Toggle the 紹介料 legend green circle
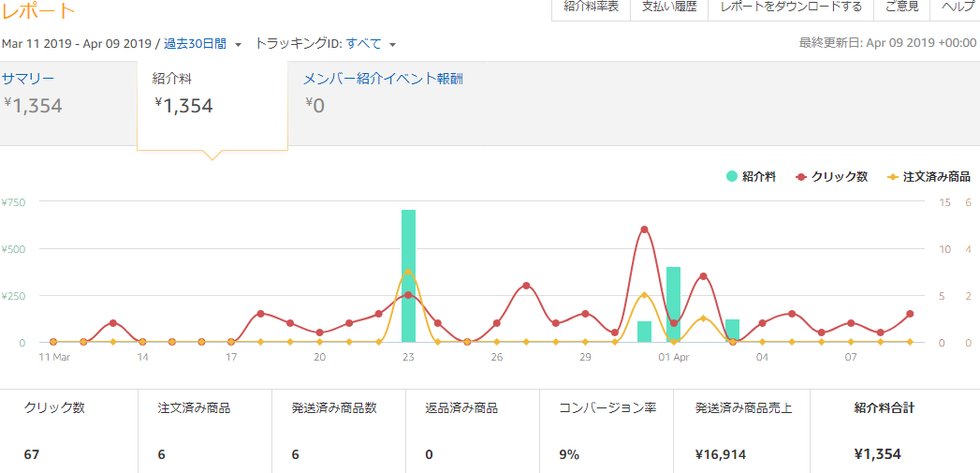This screenshot has width=980, height=473. coord(731,176)
